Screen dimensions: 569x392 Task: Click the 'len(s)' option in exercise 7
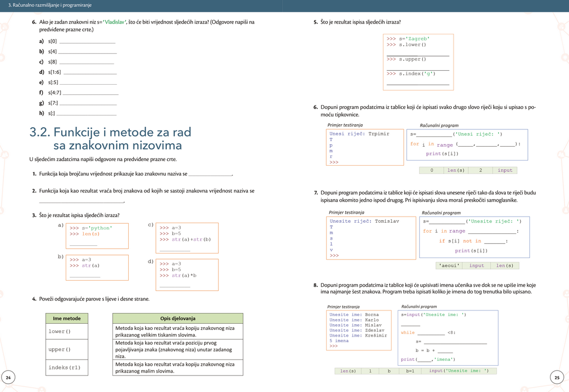[504, 266]
